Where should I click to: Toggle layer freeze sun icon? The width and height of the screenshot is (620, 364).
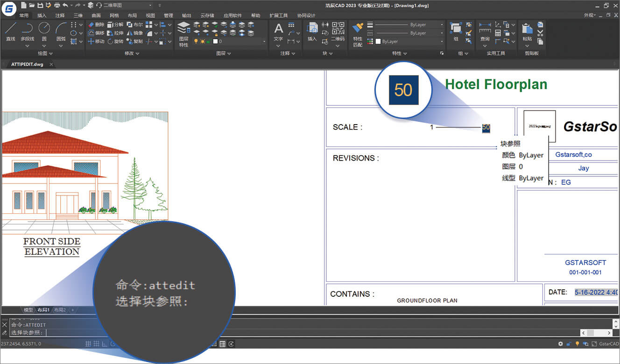point(203,42)
